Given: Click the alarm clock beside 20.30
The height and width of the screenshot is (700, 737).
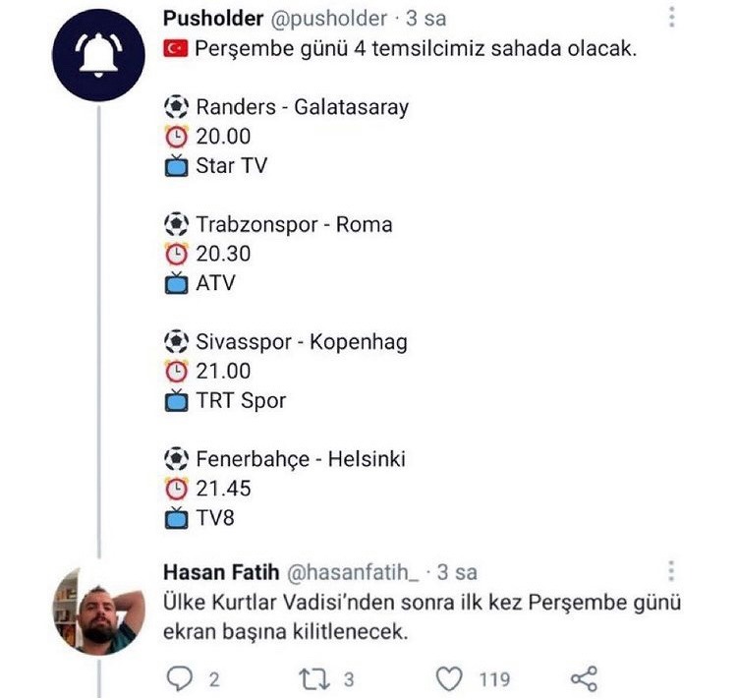Looking at the screenshot, I should pyautogui.click(x=175, y=254).
